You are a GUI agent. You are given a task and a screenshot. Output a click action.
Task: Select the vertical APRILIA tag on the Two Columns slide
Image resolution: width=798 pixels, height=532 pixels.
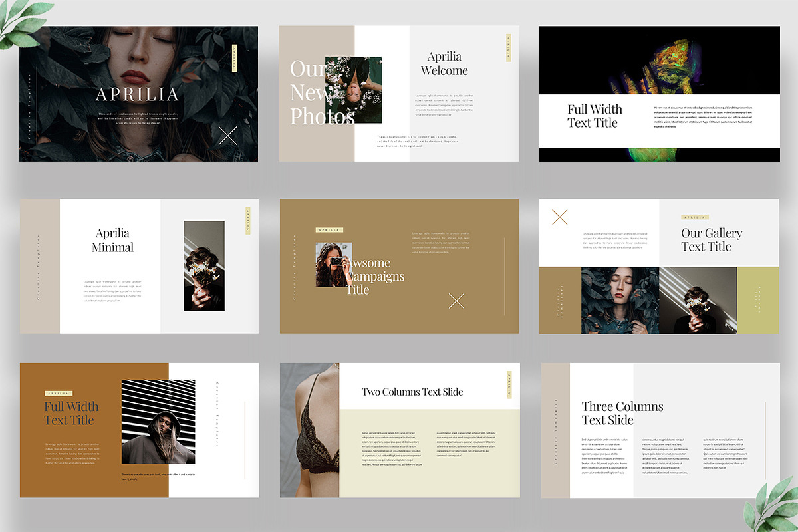(x=509, y=384)
